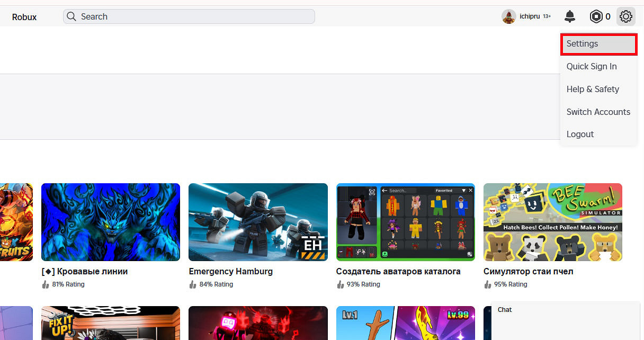
Task: Click Logout in the gear menu
Action: [580, 134]
